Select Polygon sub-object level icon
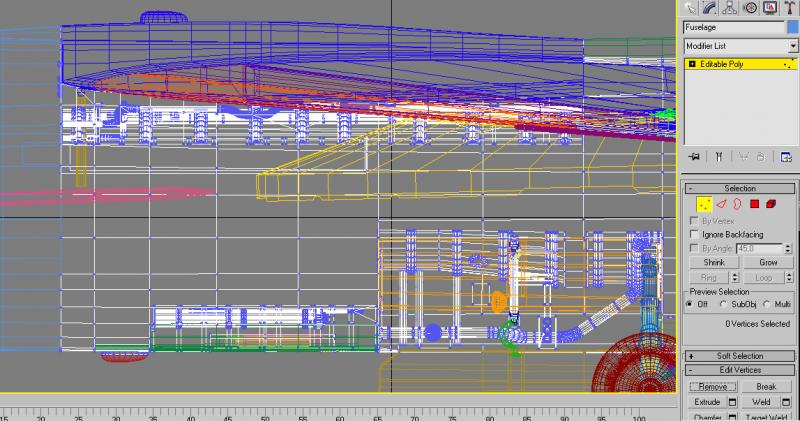Viewport: 800px width, 421px height. (755, 204)
